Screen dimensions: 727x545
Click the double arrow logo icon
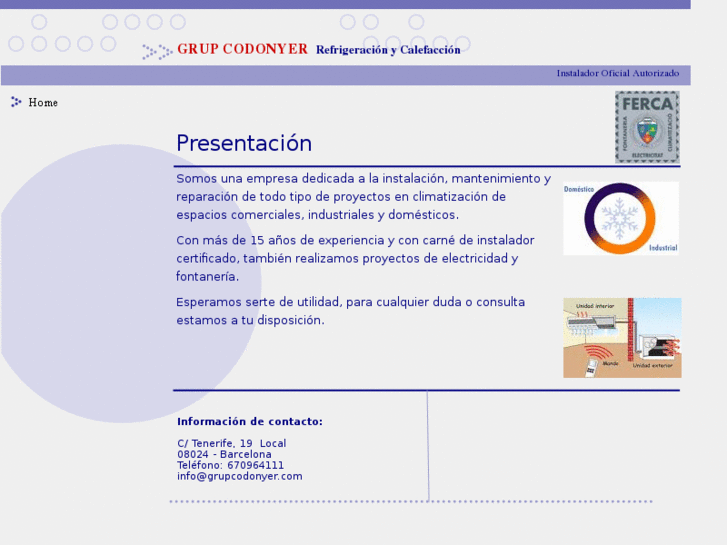(157, 51)
